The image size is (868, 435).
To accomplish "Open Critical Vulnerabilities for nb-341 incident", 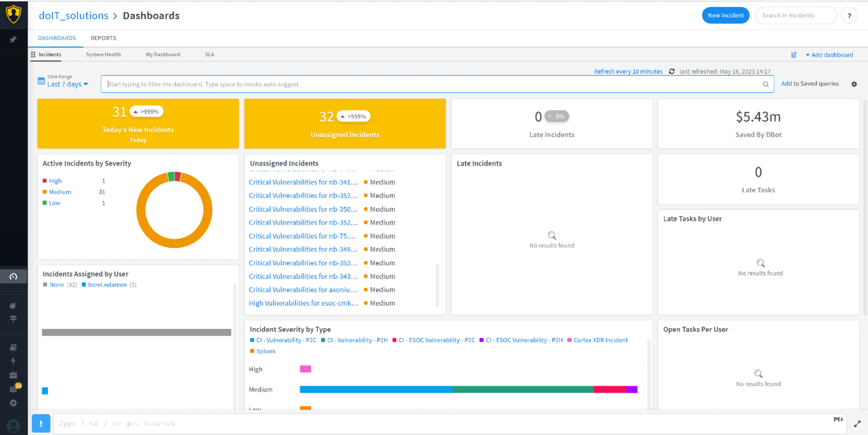I will (x=303, y=182).
